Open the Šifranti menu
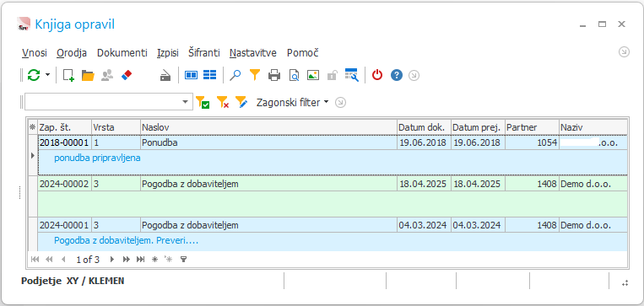Viewport: 644px width, 306px height. point(204,53)
